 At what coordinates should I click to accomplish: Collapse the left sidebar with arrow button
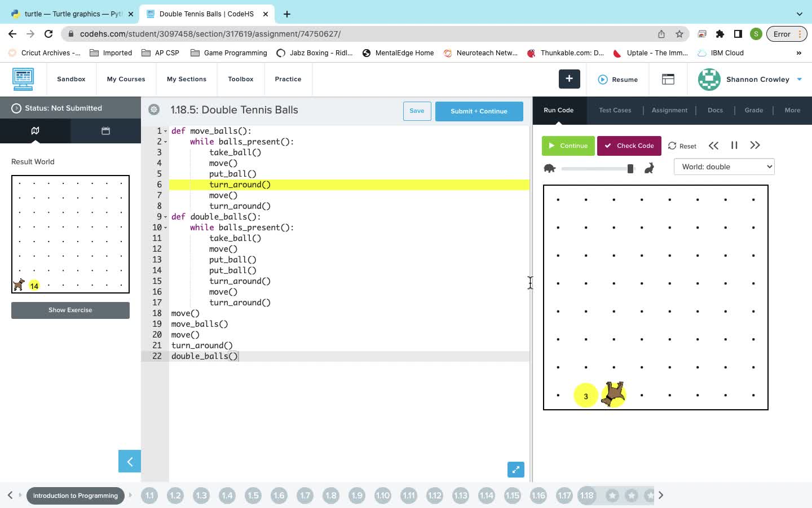tap(130, 461)
